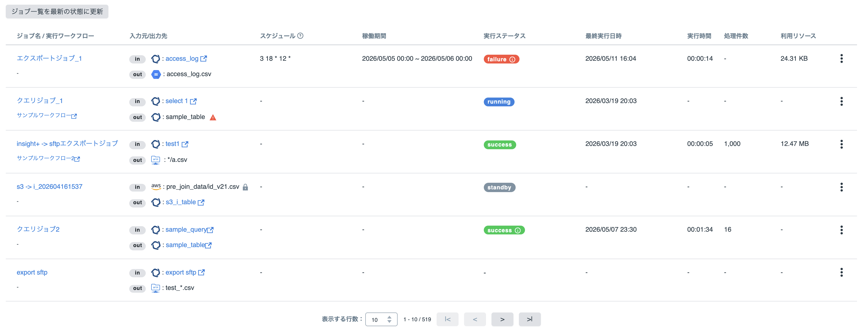Click the export sftp input external link icon

click(201, 273)
